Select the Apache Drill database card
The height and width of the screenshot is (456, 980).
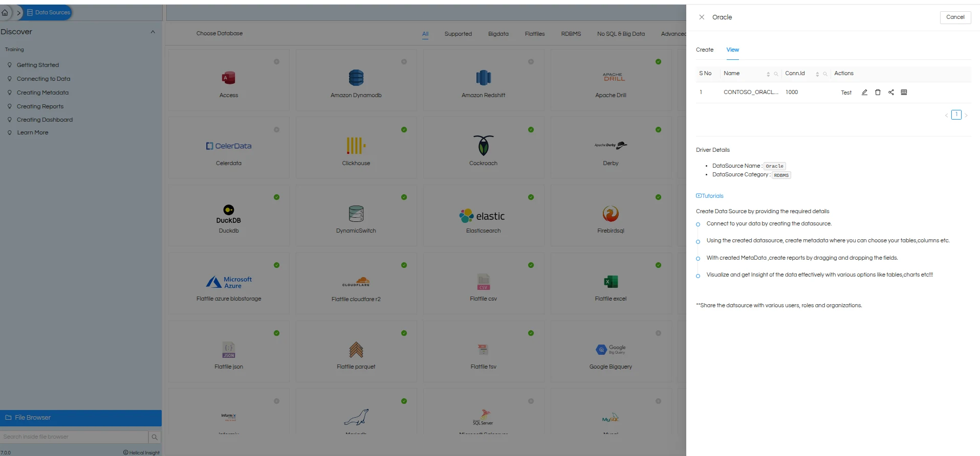tap(611, 80)
